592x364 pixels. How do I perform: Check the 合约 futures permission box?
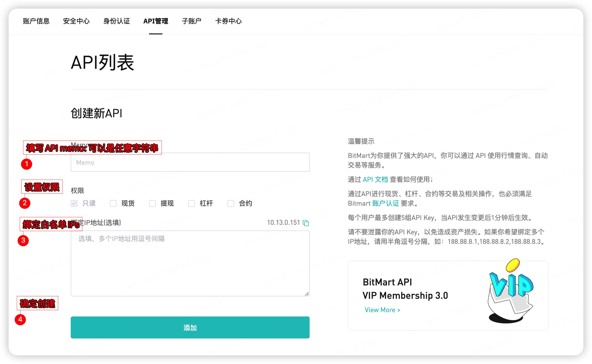tap(231, 203)
